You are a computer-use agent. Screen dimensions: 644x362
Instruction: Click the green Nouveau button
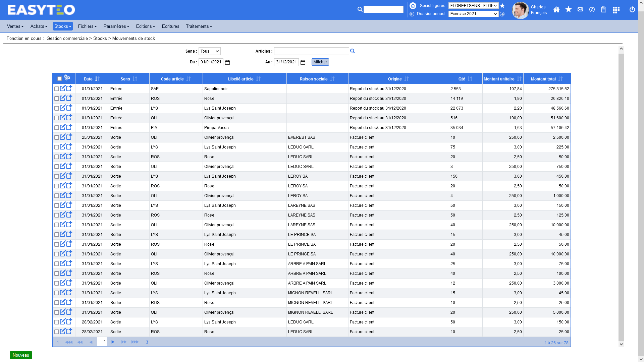pos(21,355)
